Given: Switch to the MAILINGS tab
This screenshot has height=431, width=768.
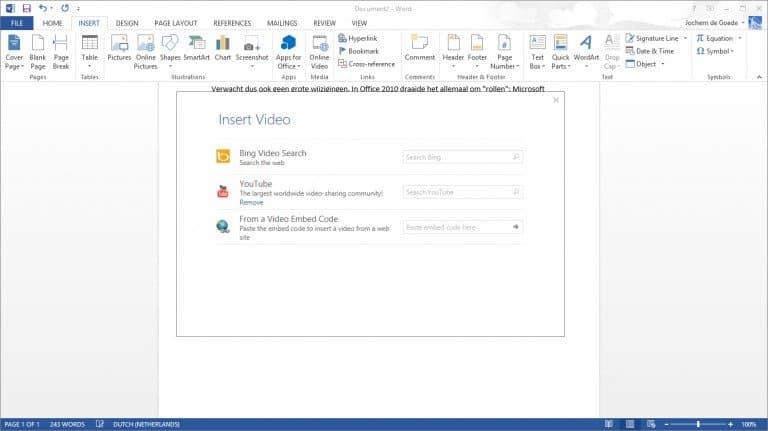Looking at the screenshot, I should [x=282, y=23].
